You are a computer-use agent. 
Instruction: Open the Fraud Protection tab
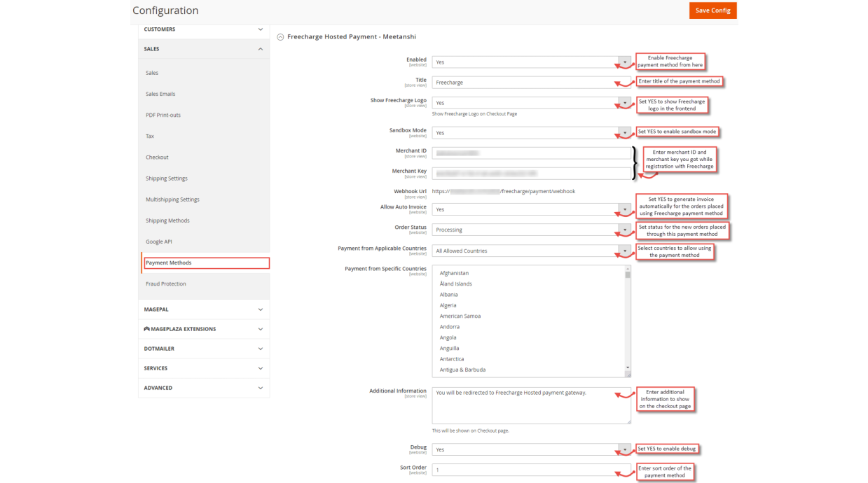tap(166, 284)
